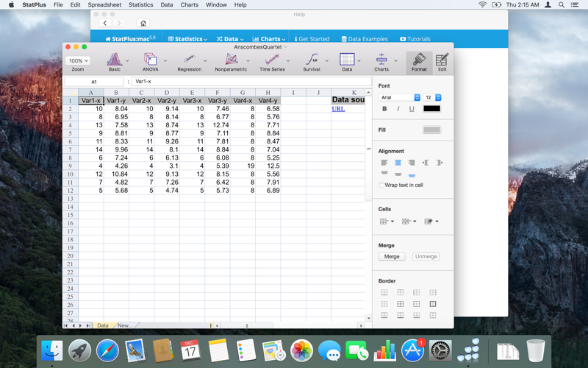Image resolution: width=588 pixels, height=368 pixels.
Task: Open the 100% zoom dropdown
Action: point(78,60)
